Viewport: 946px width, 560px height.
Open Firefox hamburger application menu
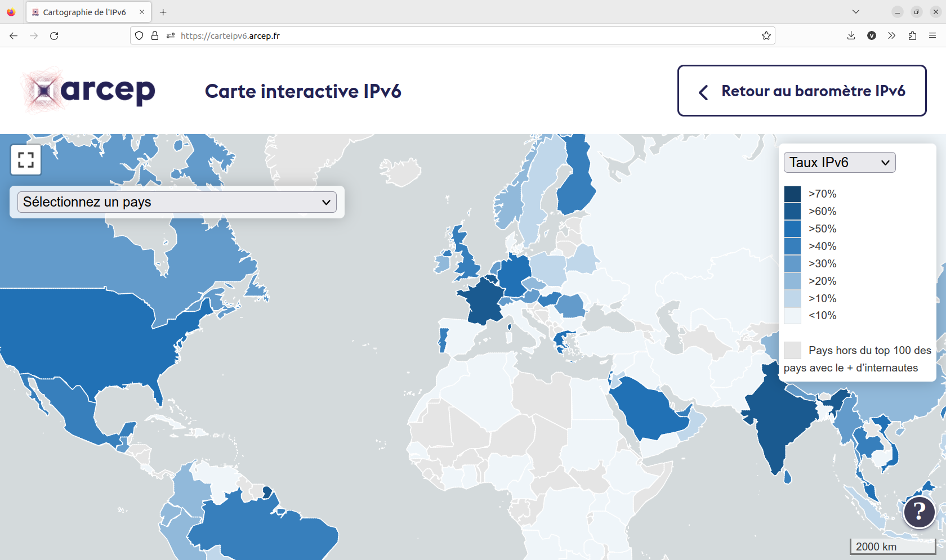[932, 36]
